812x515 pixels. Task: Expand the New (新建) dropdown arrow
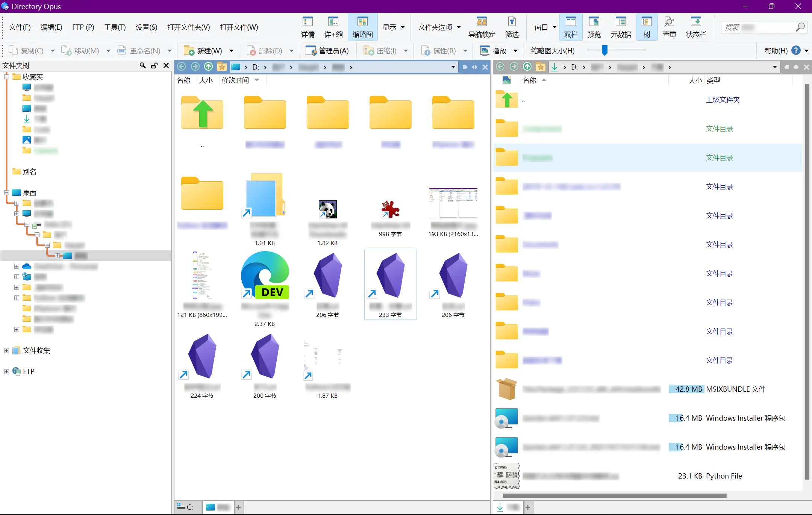point(232,51)
